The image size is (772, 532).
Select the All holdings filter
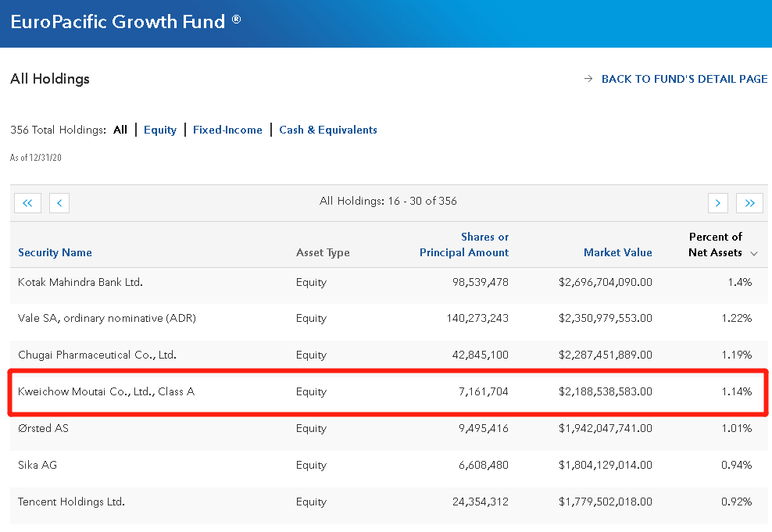pos(120,130)
